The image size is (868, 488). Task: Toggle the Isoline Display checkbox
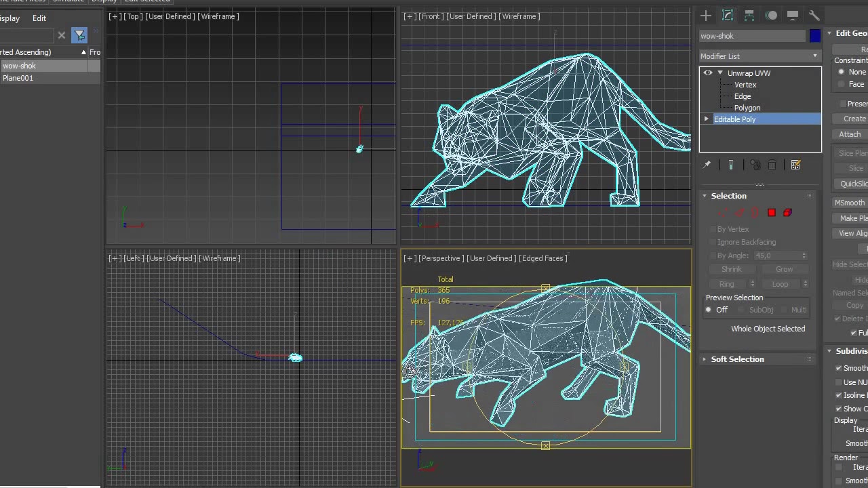[x=839, y=395]
